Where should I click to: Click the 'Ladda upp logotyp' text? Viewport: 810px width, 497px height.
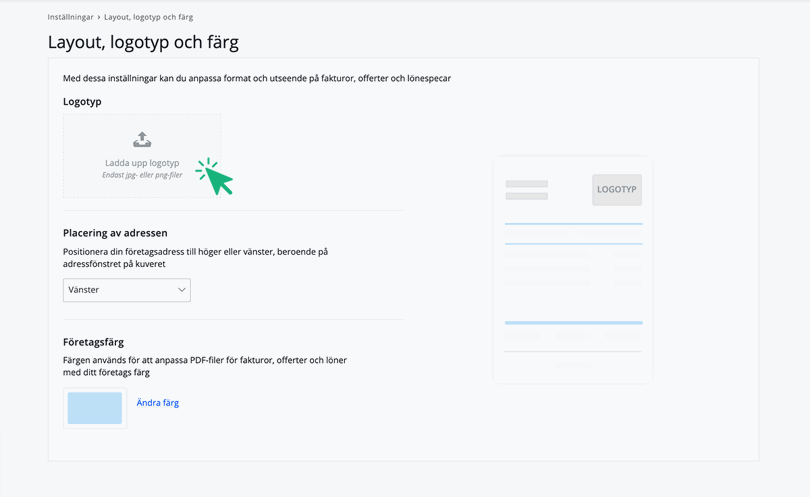(142, 163)
